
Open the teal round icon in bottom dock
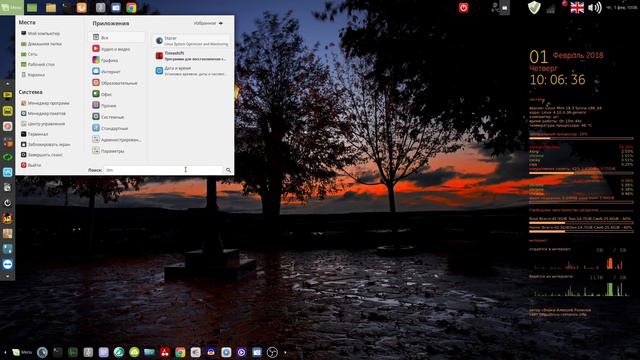click(119, 352)
